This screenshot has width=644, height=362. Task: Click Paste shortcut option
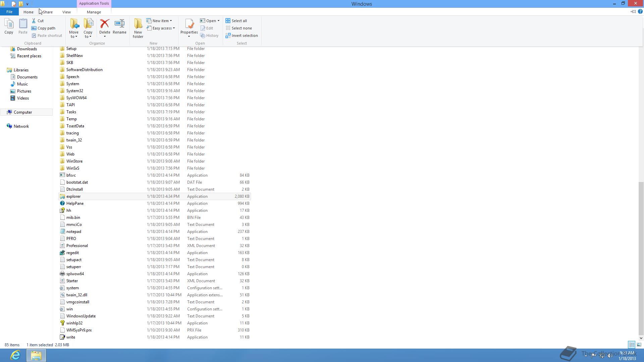click(x=47, y=36)
